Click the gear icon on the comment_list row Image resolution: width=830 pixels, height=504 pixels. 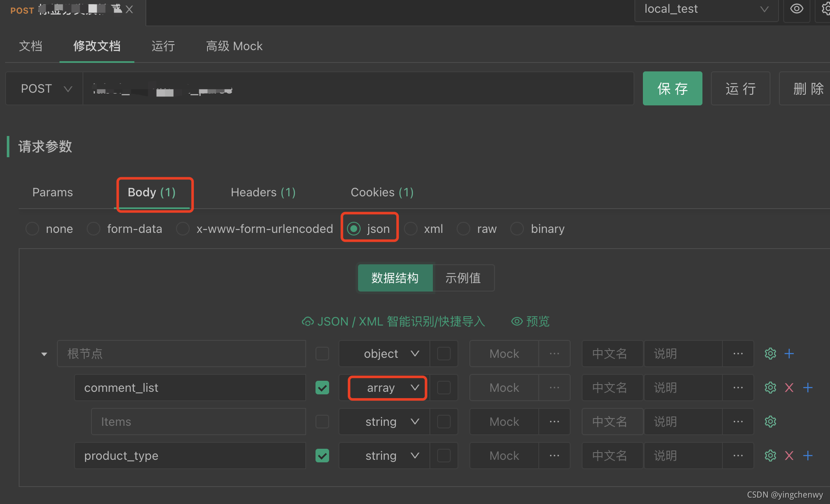[x=770, y=388]
